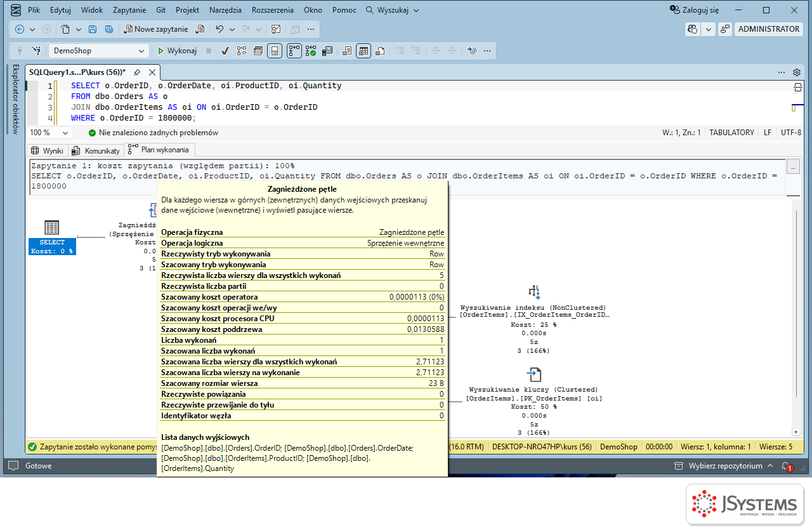Open the Copilot options dropdown arrow
The width and height of the screenshot is (812, 530).
pyautogui.click(x=708, y=29)
